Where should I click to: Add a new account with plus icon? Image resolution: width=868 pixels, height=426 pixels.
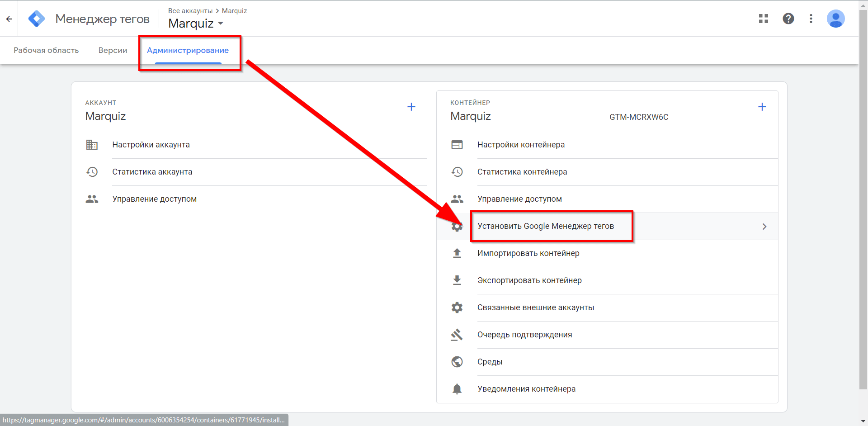click(x=411, y=107)
